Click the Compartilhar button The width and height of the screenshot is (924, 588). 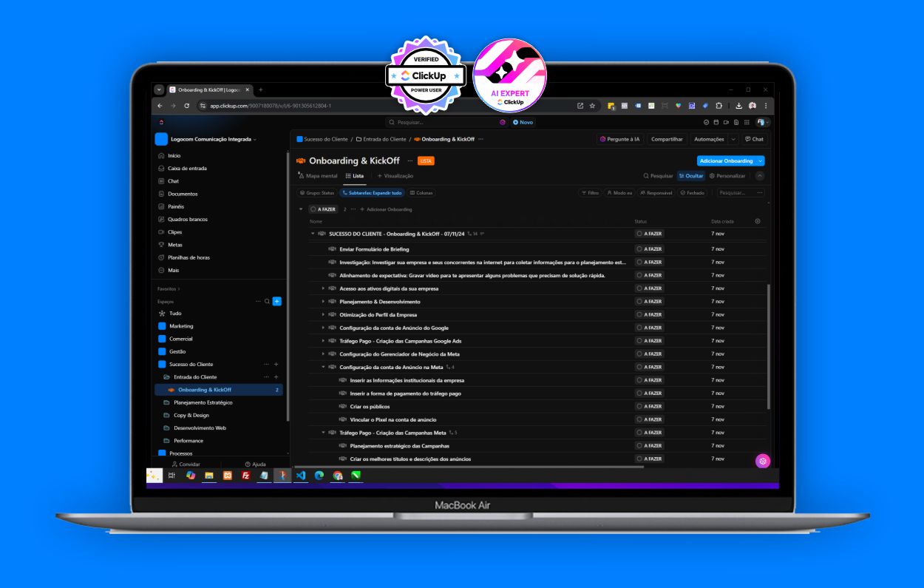click(667, 139)
